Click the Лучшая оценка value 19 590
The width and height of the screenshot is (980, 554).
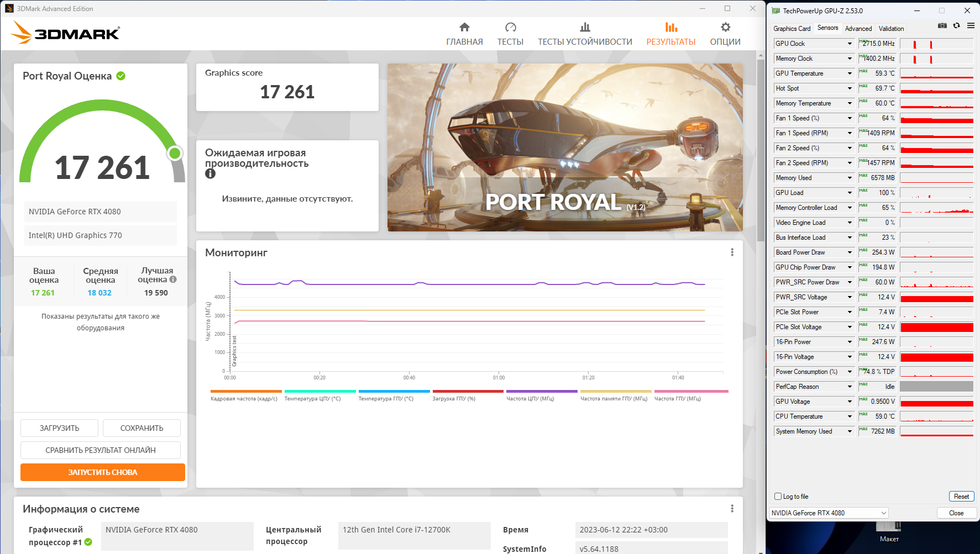(156, 293)
